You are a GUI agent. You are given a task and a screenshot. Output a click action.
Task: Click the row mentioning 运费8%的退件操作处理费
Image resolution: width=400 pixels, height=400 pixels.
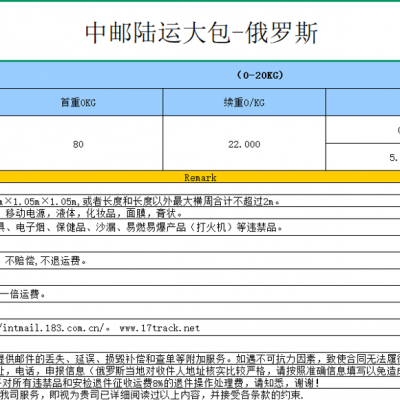click(x=200, y=382)
